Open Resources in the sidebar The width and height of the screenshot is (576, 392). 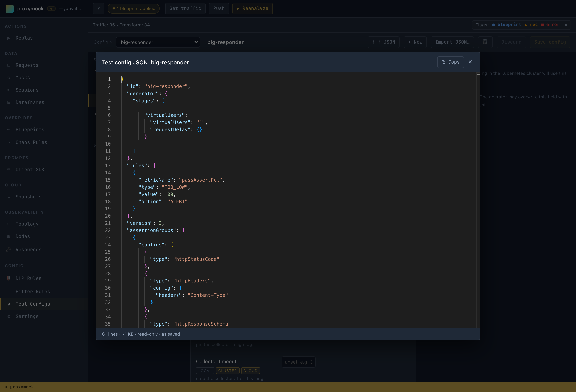click(44, 250)
